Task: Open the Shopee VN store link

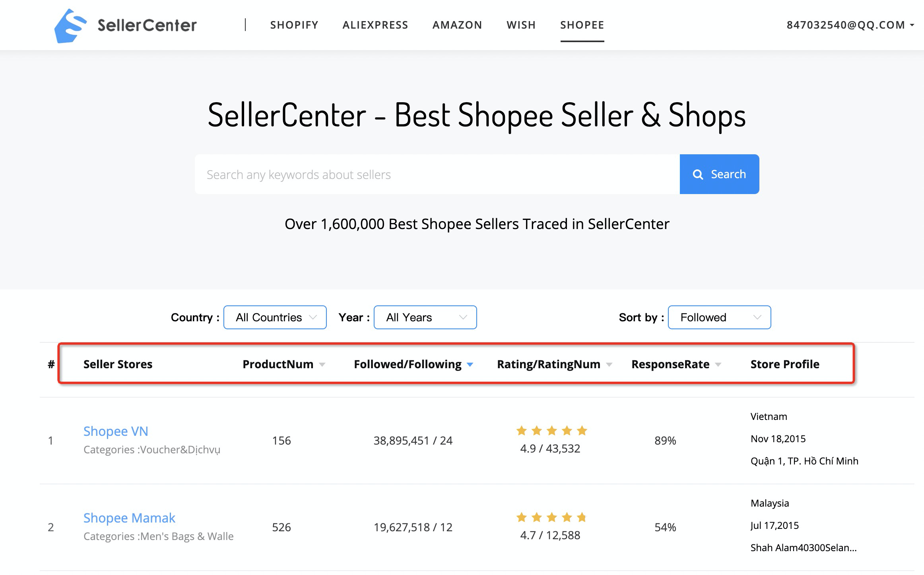Action: click(116, 431)
